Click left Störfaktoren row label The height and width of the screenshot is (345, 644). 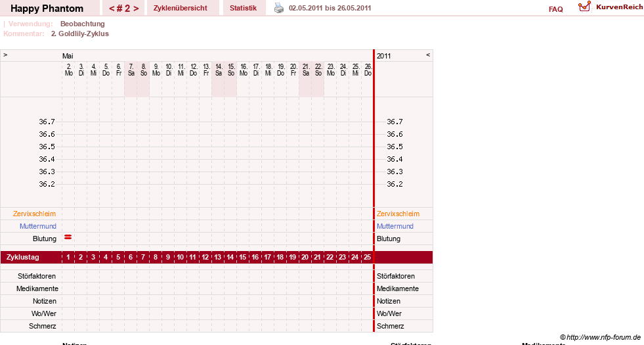pyautogui.click(x=37, y=277)
